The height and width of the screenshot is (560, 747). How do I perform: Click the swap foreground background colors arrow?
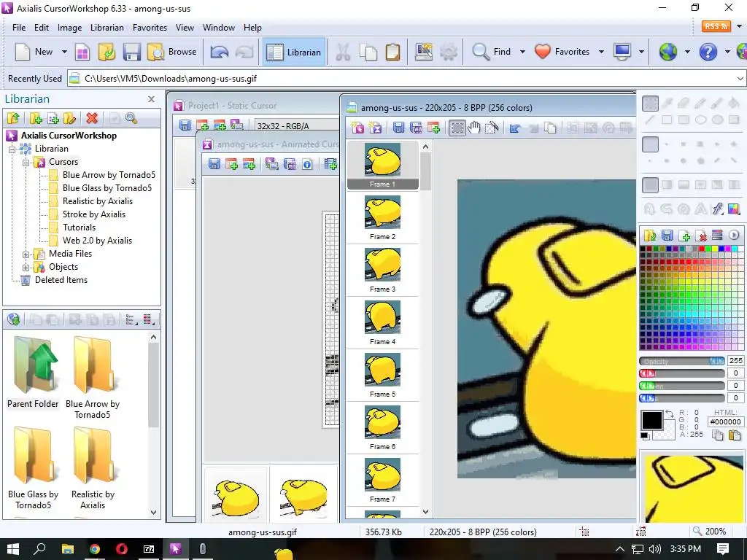point(670,414)
